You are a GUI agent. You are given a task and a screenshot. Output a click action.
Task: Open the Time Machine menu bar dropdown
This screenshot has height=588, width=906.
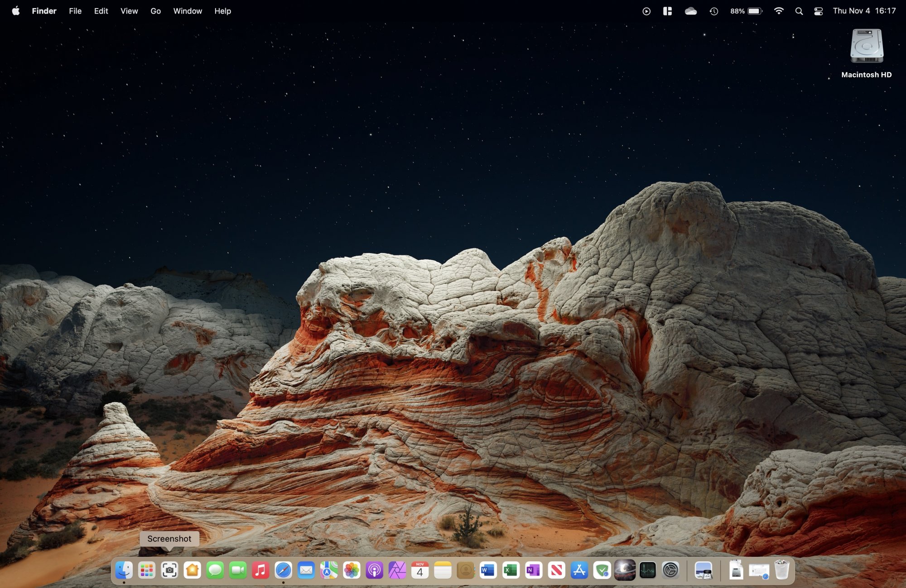pos(714,11)
